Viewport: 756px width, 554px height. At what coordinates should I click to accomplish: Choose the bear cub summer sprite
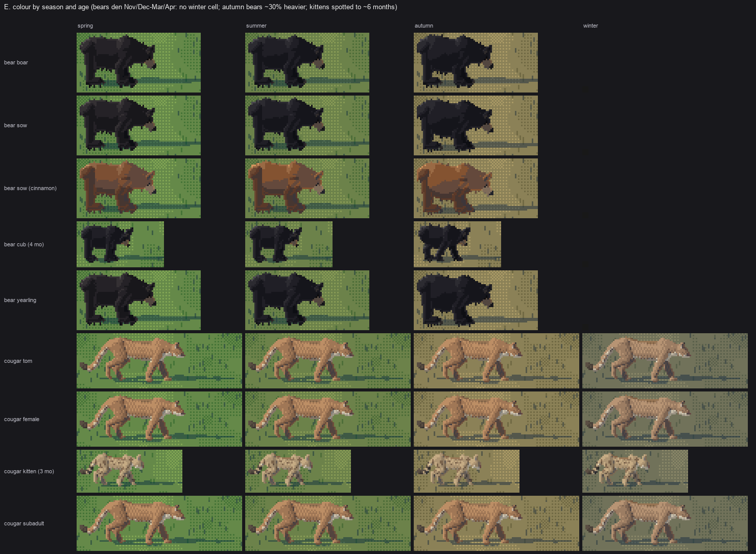point(289,244)
